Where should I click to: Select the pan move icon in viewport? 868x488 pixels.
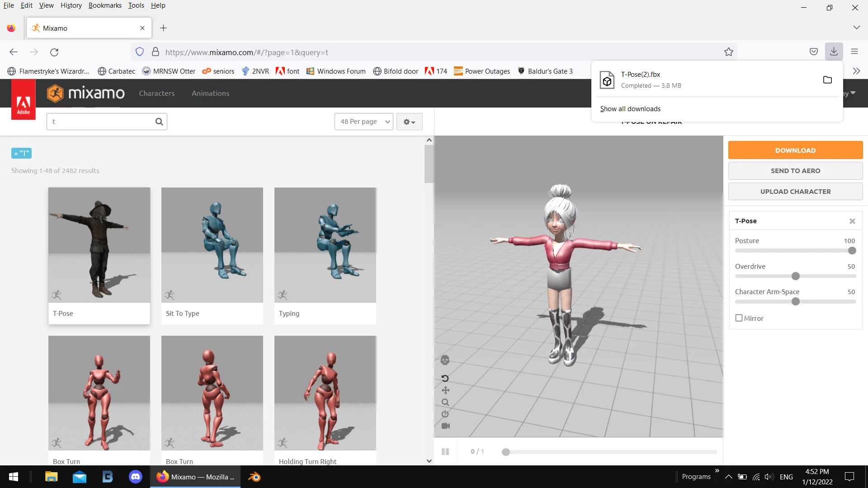445,390
